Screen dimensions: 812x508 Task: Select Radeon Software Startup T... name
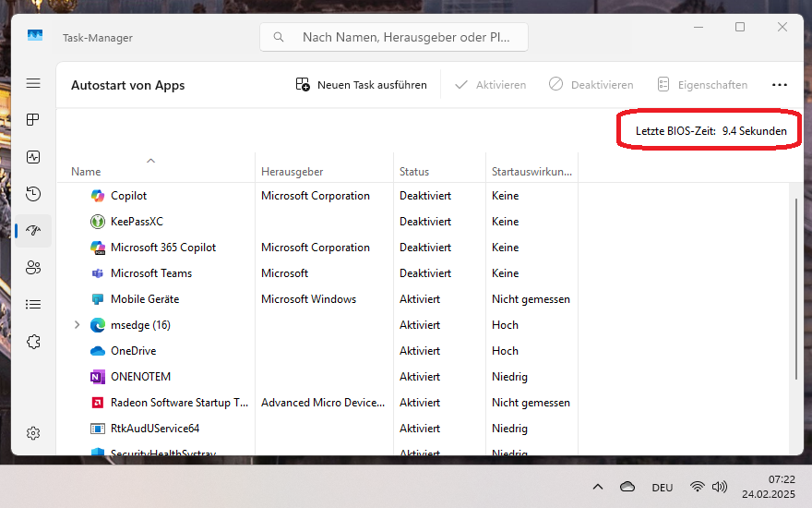click(x=180, y=403)
